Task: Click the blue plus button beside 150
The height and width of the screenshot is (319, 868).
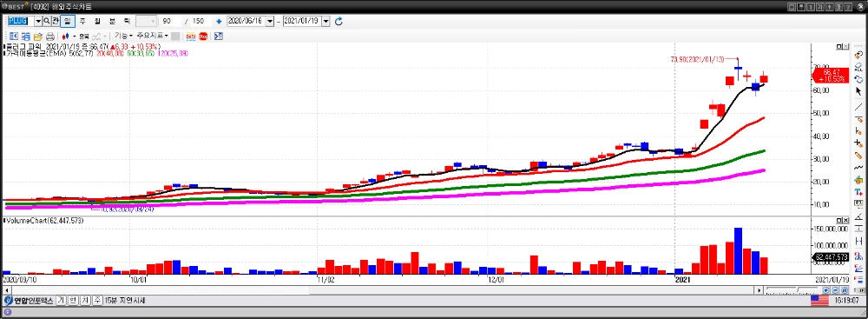Action: click(x=219, y=21)
